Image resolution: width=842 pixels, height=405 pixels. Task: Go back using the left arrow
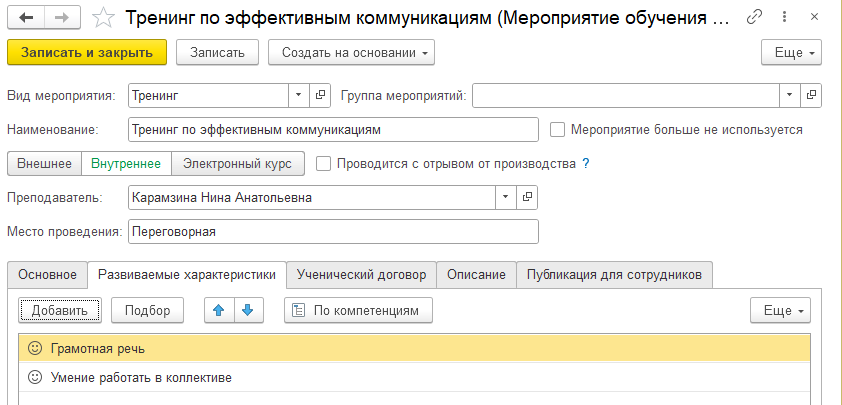pos(26,18)
